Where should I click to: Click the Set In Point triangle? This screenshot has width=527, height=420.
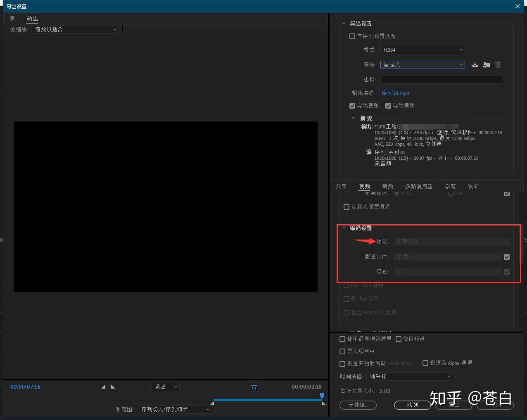[x=103, y=387]
